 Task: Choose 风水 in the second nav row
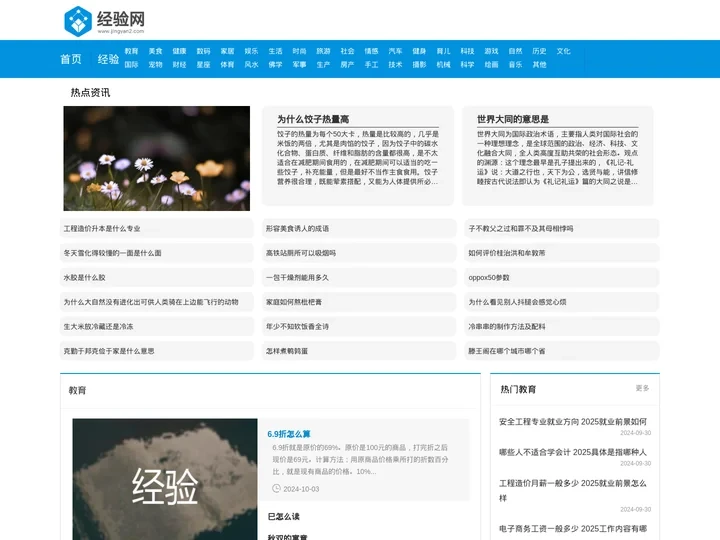tap(251, 65)
